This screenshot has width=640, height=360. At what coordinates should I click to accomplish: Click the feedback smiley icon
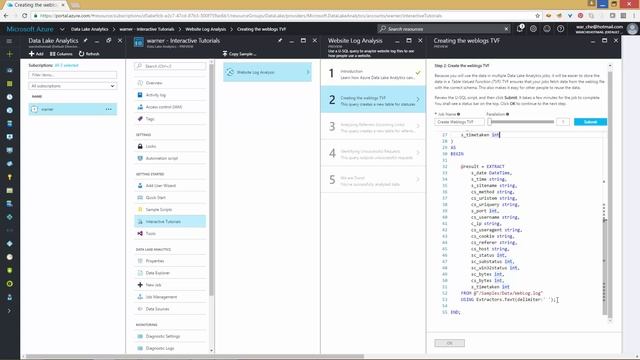(x=547, y=29)
